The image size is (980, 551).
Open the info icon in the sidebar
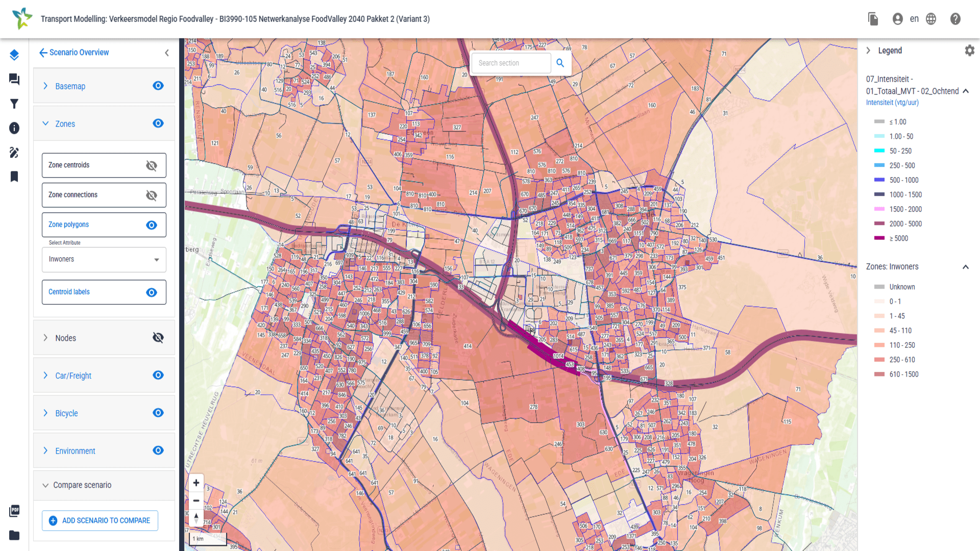pyautogui.click(x=14, y=128)
